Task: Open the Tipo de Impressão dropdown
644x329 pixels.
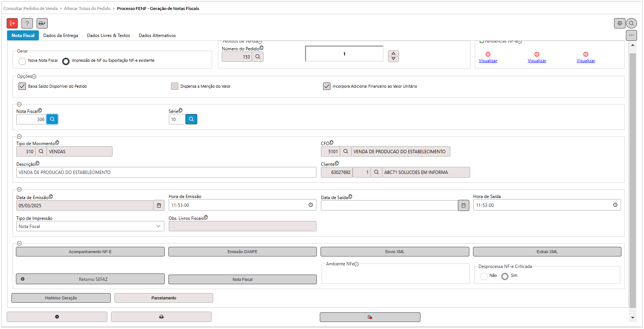Action: point(90,226)
